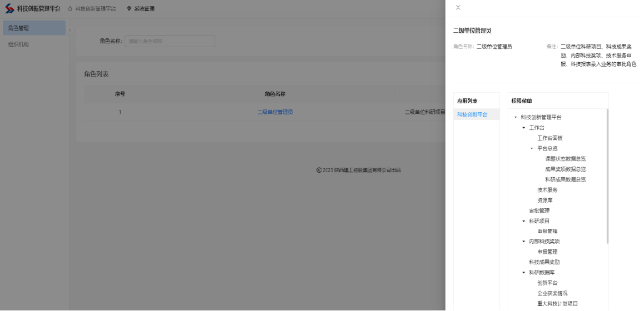Screen dimensions: 644x311
Task: Close the 二级单位管理员 details drawer
Action: (x=458, y=7)
